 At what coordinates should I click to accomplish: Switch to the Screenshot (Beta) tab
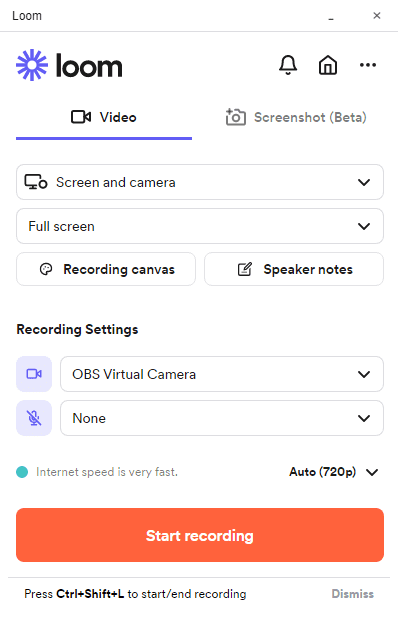pyautogui.click(x=296, y=117)
